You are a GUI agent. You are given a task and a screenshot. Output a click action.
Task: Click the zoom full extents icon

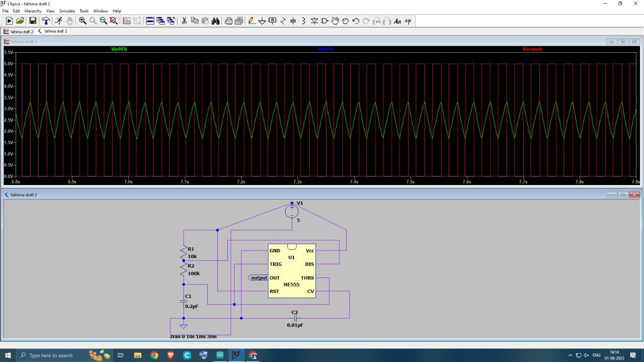click(114, 21)
